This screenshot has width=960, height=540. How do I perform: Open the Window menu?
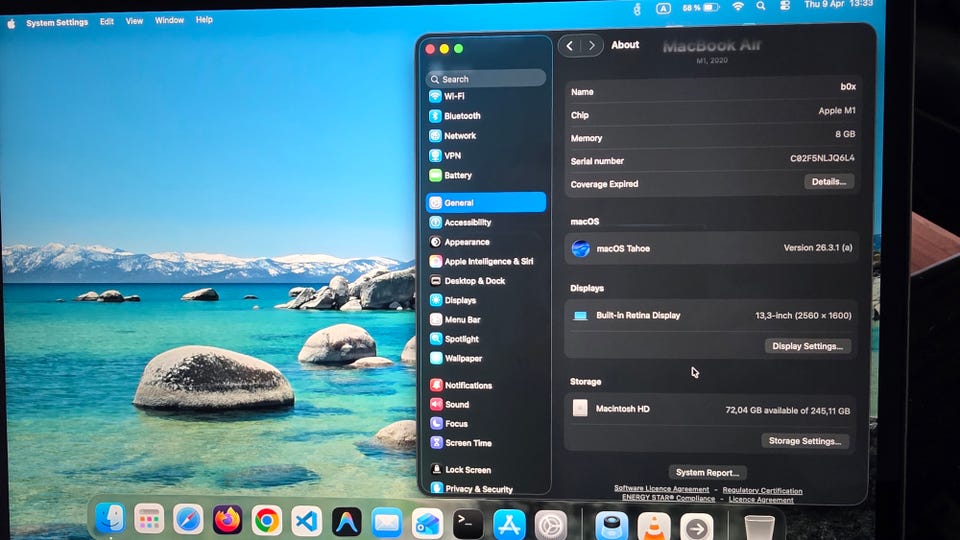169,21
